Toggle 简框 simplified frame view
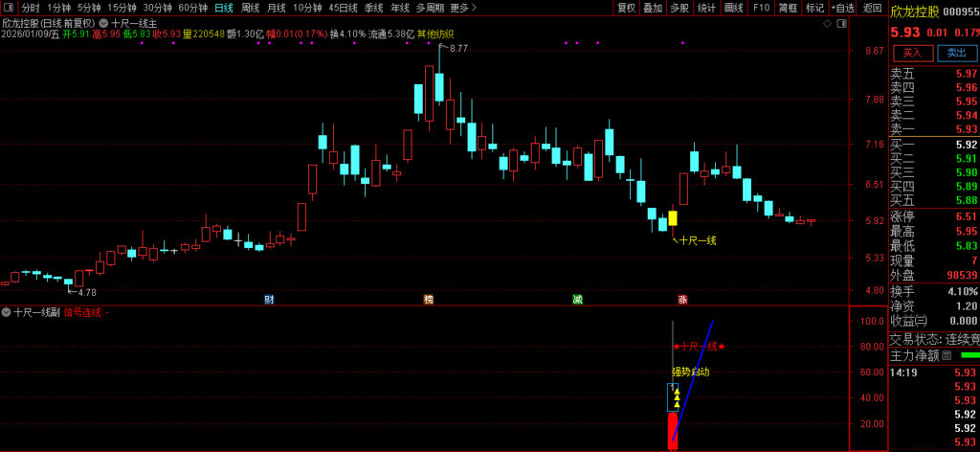Screen dimensions: 980x452 (x=788, y=8)
